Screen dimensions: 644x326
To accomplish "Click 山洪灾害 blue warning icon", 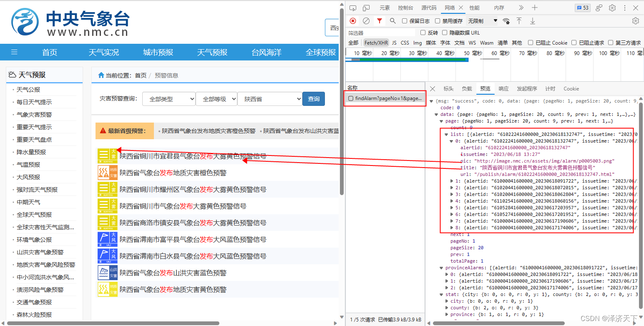I will 108,273.
